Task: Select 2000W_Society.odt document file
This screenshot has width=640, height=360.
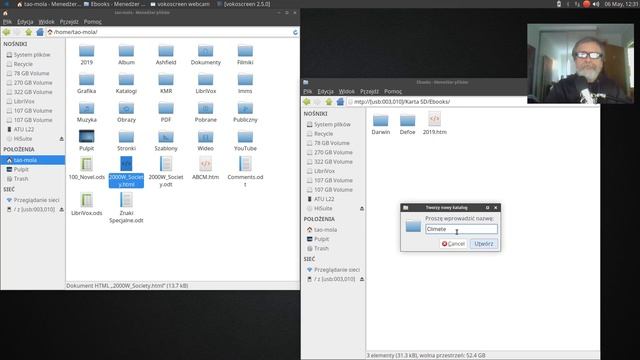Action: click(166, 172)
